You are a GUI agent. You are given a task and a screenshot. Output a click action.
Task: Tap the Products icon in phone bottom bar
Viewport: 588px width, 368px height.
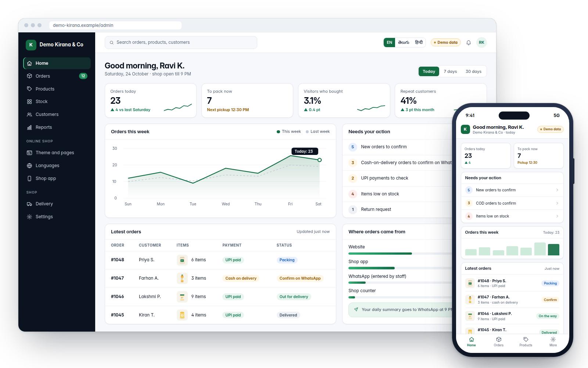click(526, 340)
